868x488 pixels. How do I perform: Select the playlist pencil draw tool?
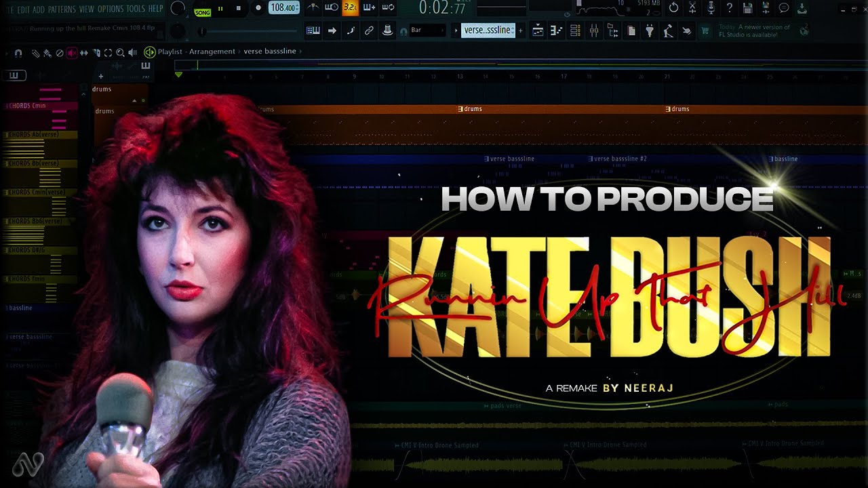[35, 52]
